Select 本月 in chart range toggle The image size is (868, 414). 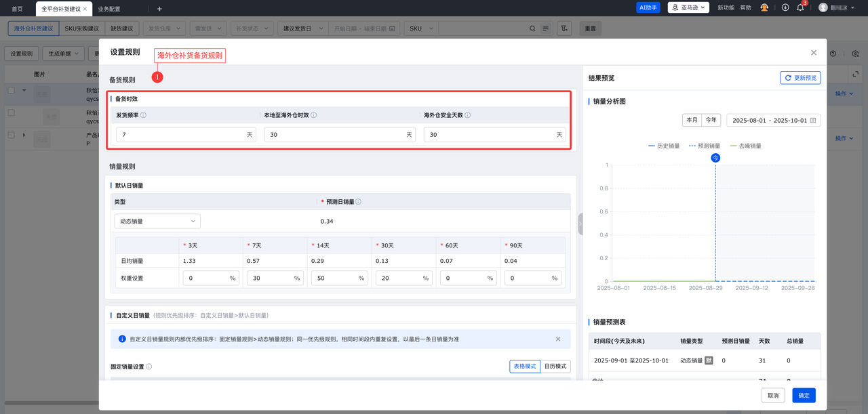click(692, 120)
